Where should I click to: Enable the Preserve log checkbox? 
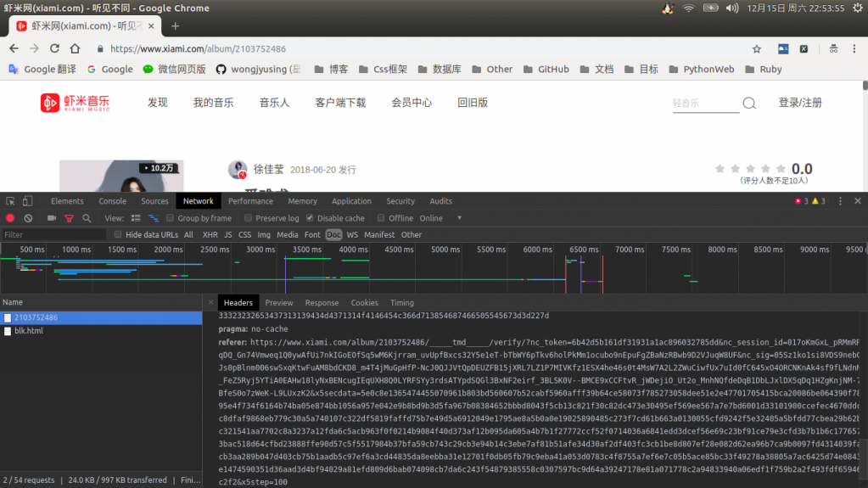tap(249, 218)
